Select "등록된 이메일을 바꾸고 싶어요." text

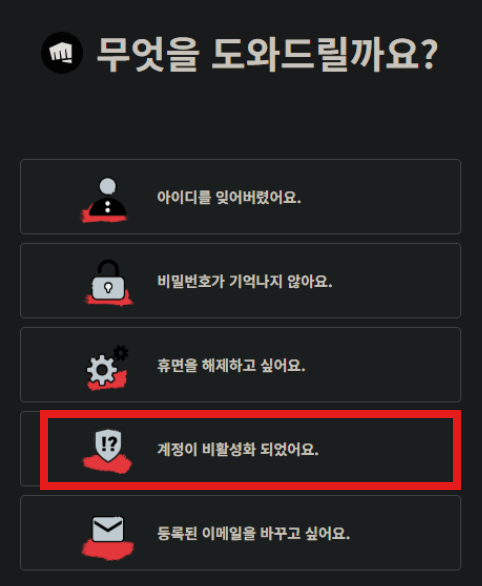click(x=254, y=533)
